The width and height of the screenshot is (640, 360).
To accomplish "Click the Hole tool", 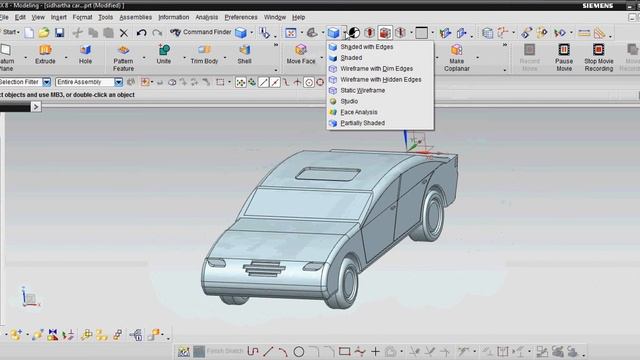I will pos(85,55).
